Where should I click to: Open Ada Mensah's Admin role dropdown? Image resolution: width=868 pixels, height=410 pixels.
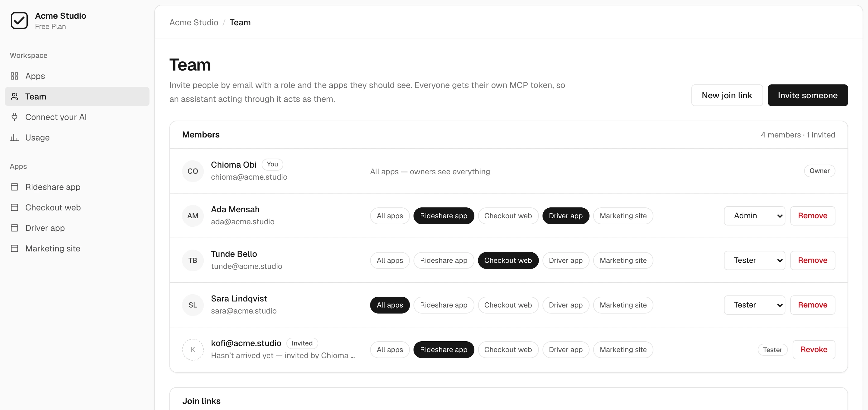(x=754, y=216)
